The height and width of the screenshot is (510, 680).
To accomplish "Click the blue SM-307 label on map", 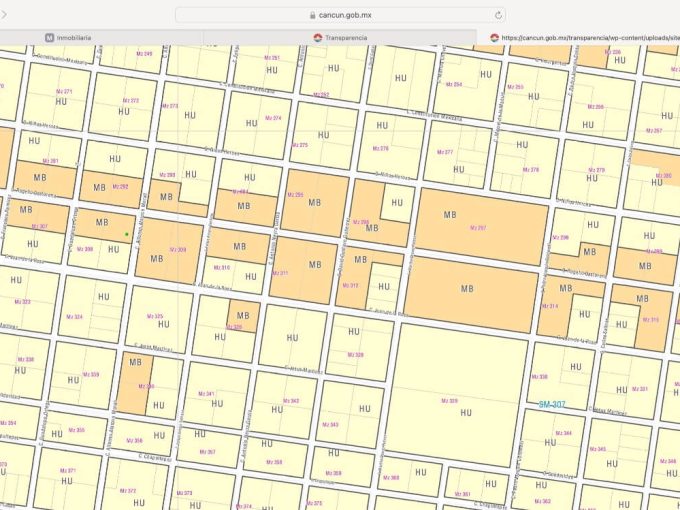I will 552,404.
